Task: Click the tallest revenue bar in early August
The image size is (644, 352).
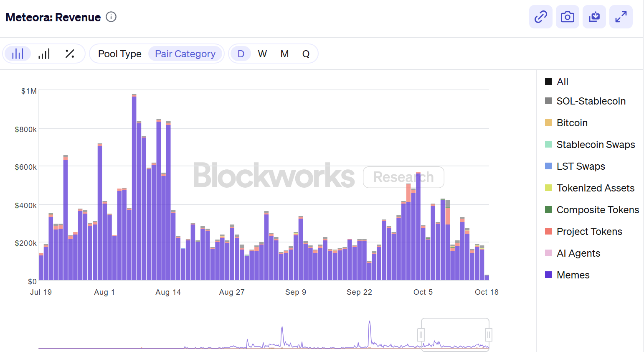Action: pyautogui.click(x=134, y=188)
